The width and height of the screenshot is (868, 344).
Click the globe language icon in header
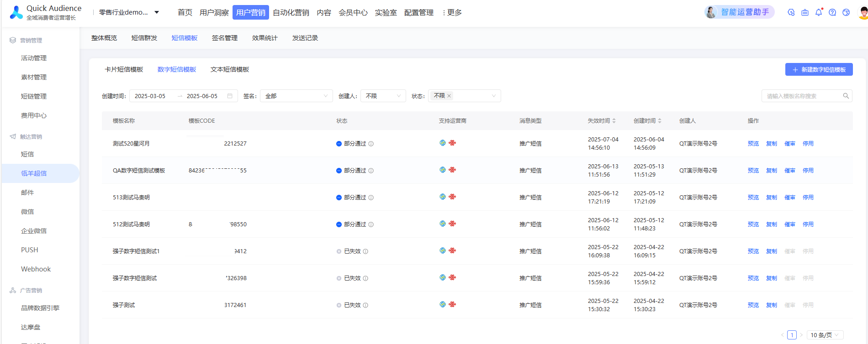tap(846, 12)
